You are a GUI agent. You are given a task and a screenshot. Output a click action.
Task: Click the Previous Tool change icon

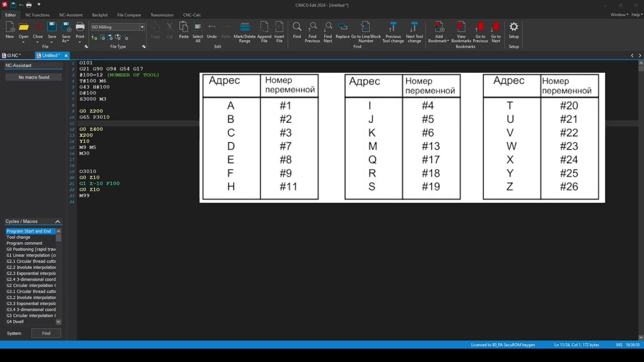pos(393,27)
